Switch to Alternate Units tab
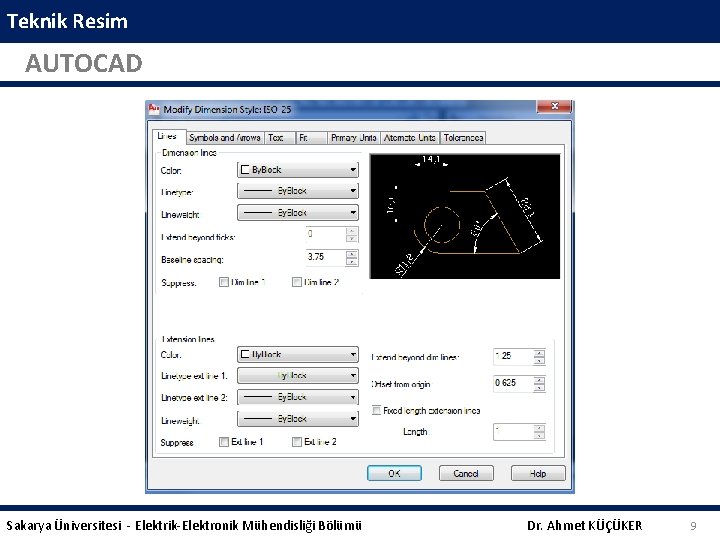This screenshot has height=540, width=720. coord(410,138)
